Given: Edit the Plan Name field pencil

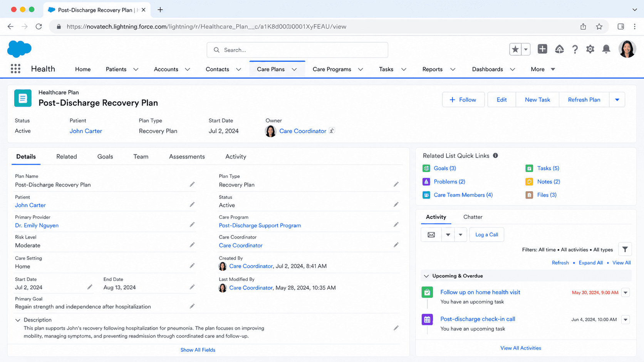Looking at the screenshot, I should (x=192, y=184).
